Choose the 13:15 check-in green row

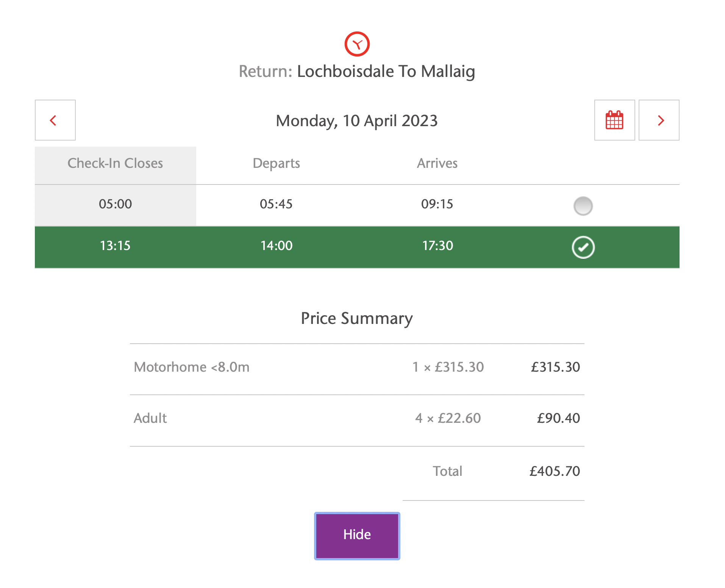click(357, 247)
